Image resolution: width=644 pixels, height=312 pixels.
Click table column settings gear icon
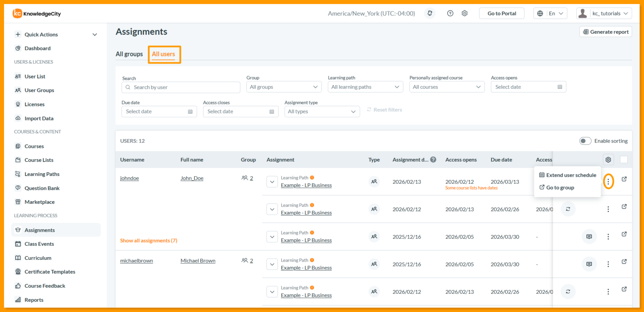click(608, 160)
